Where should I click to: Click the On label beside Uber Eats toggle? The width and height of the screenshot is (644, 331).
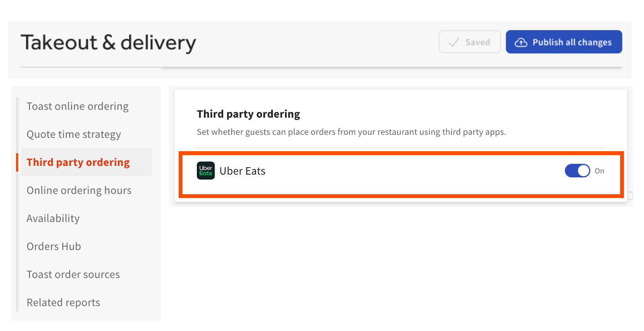click(x=600, y=171)
